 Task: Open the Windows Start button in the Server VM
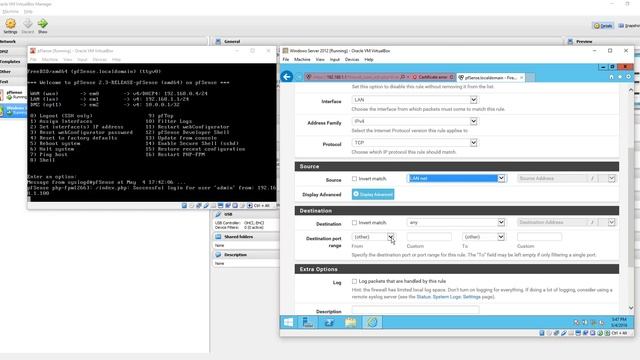[288, 322]
